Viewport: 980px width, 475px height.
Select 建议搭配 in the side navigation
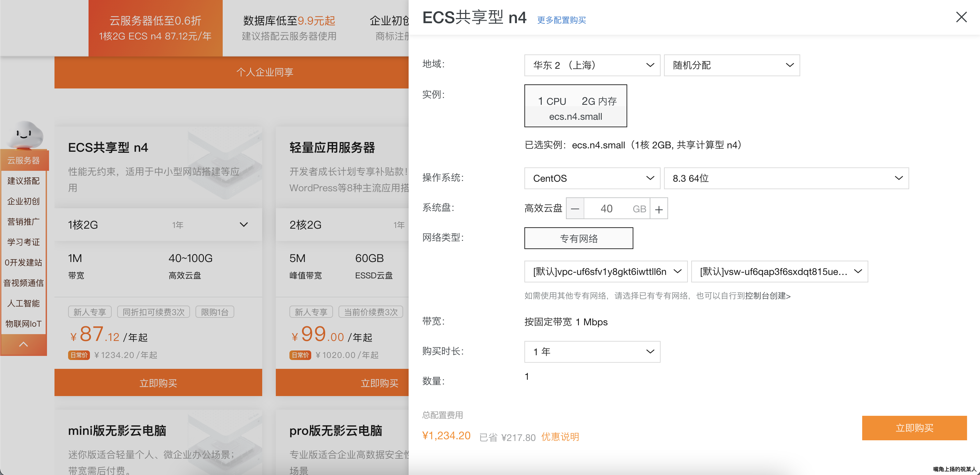(23, 181)
